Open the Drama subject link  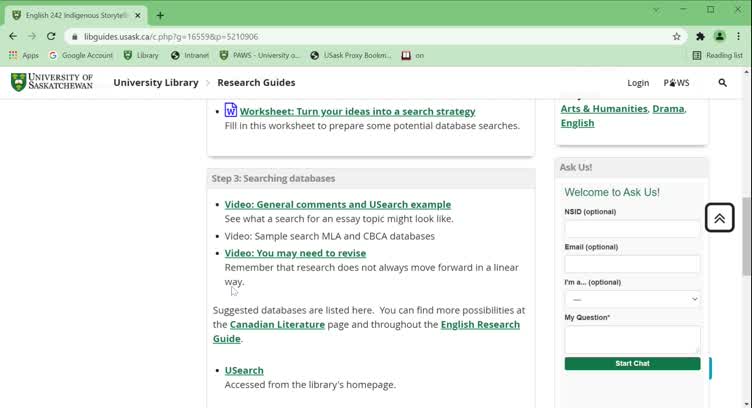(668, 109)
